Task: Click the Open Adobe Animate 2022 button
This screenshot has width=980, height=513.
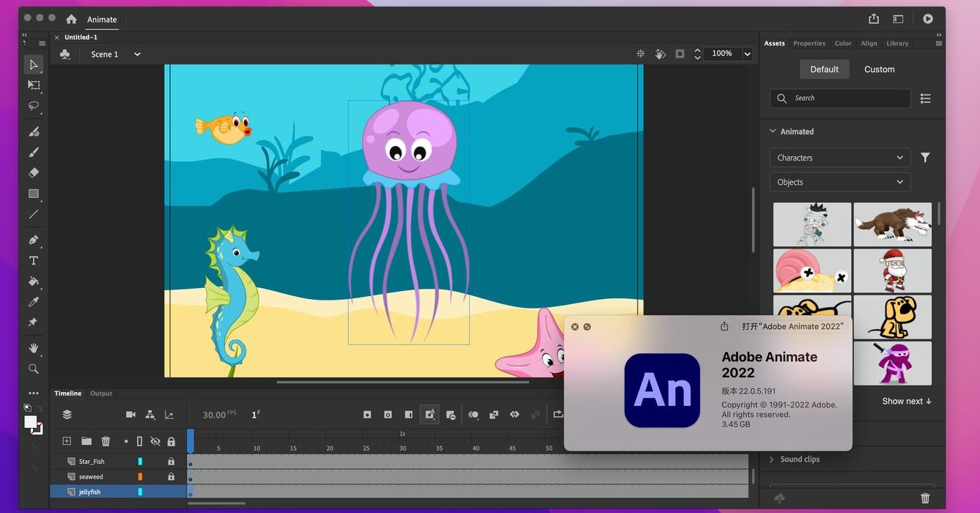Action: click(792, 326)
